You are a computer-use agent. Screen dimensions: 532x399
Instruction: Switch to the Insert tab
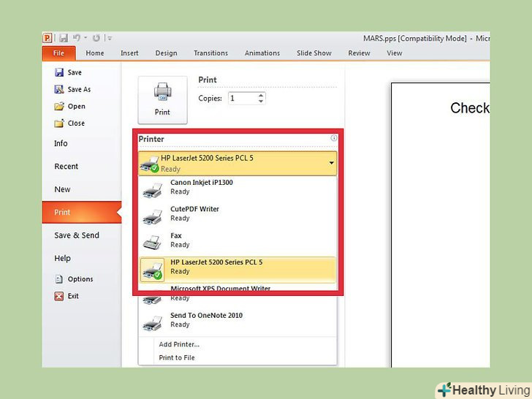pos(129,53)
